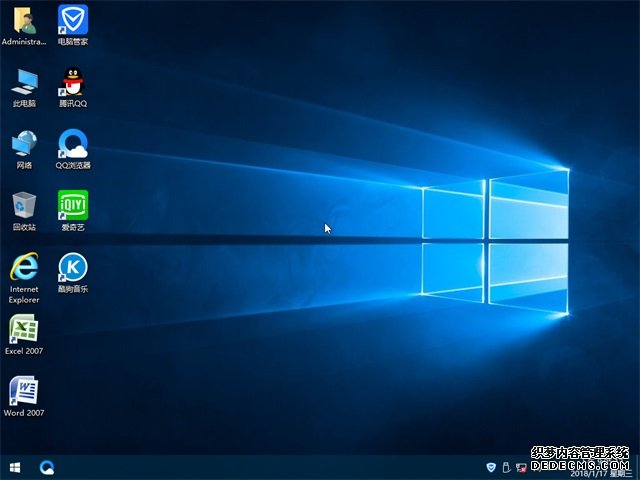
Task: Open the Windows Start menu
Action: tap(15, 467)
